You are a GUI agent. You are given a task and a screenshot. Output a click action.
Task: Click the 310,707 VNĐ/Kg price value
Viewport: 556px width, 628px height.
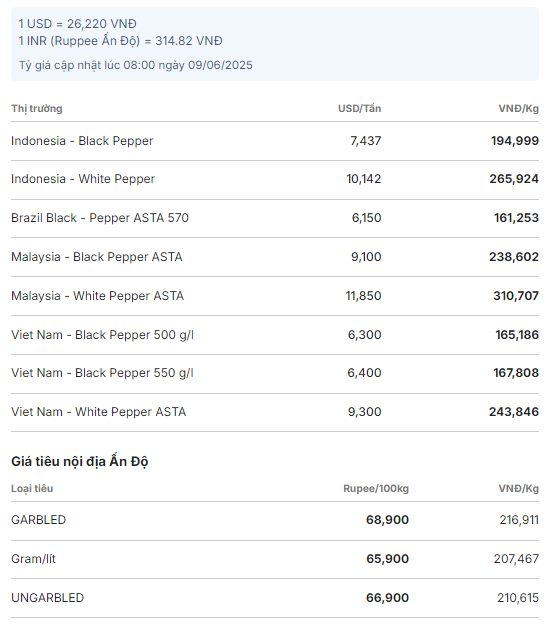[516, 296]
